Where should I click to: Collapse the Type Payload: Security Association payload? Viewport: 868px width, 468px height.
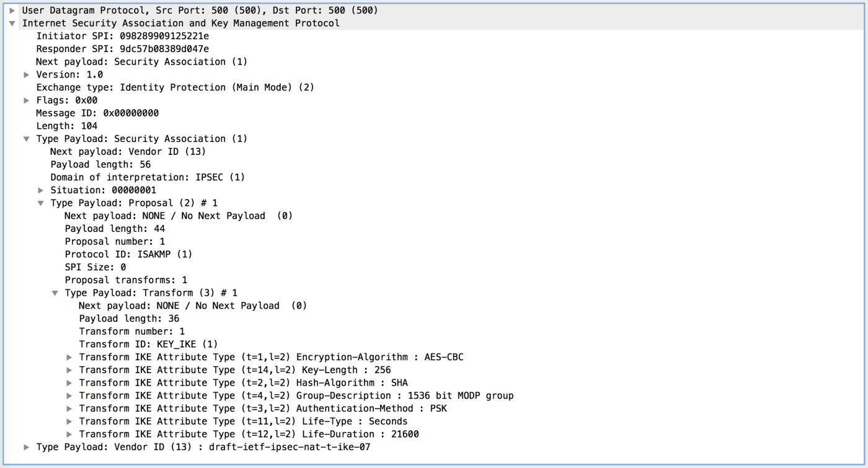(27, 138)
